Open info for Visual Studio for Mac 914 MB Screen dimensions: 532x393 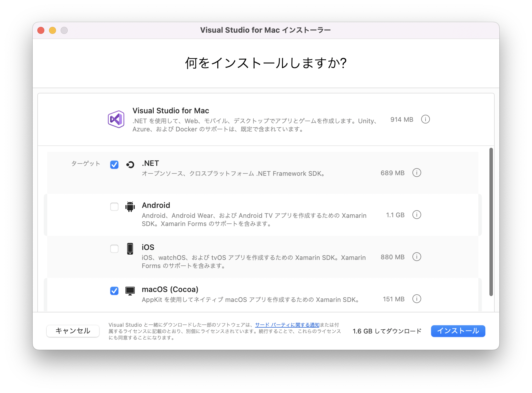pos(425,119)
